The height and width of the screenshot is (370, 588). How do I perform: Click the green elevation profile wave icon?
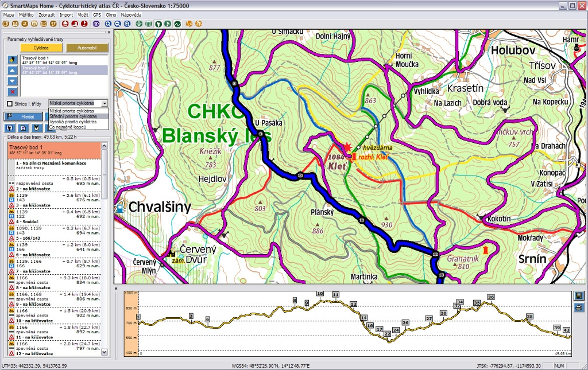point(177,24)
